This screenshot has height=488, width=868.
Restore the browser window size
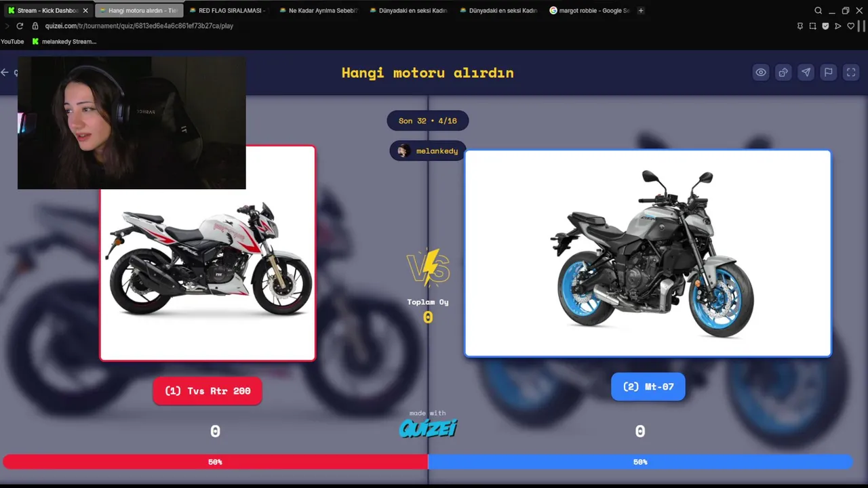tap(845, 10)
